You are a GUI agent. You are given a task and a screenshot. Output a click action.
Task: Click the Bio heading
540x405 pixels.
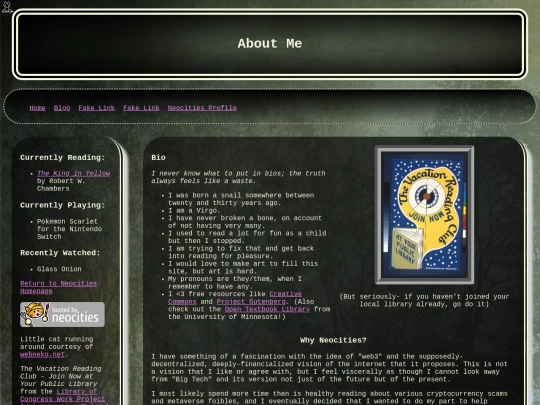click(x=158, y=158)
